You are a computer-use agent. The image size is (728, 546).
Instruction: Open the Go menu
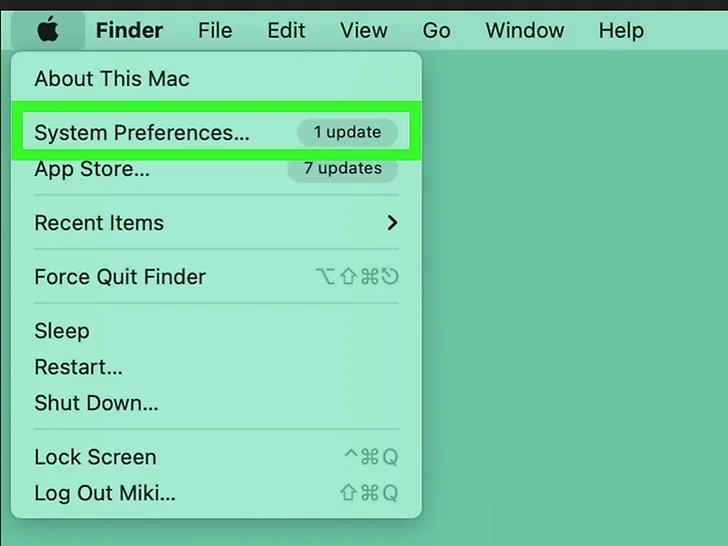pyautogui.click(x=436, y=31)
